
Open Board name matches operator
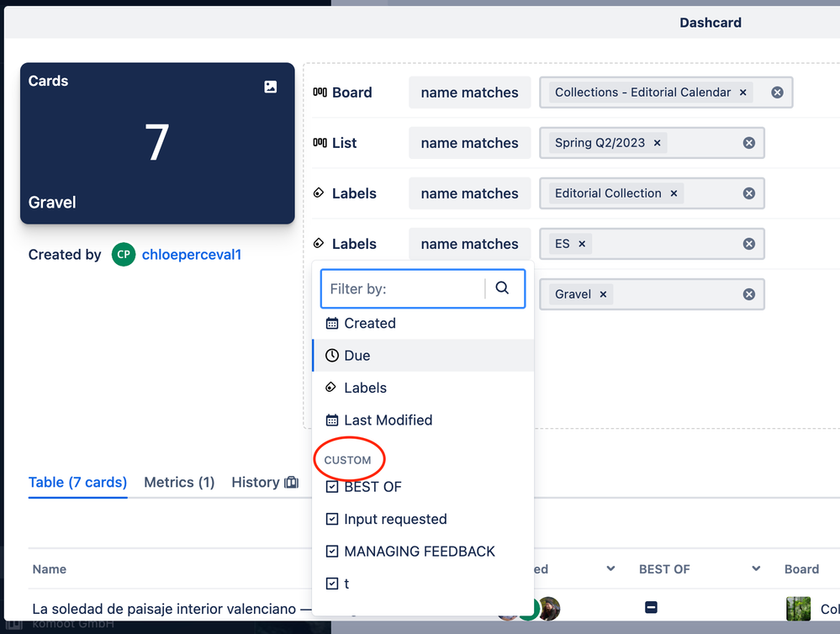469,92
